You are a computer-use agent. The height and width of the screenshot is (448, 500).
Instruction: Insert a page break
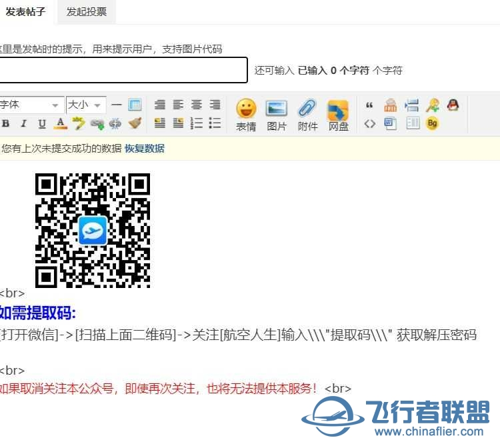[x=412, y=105]
